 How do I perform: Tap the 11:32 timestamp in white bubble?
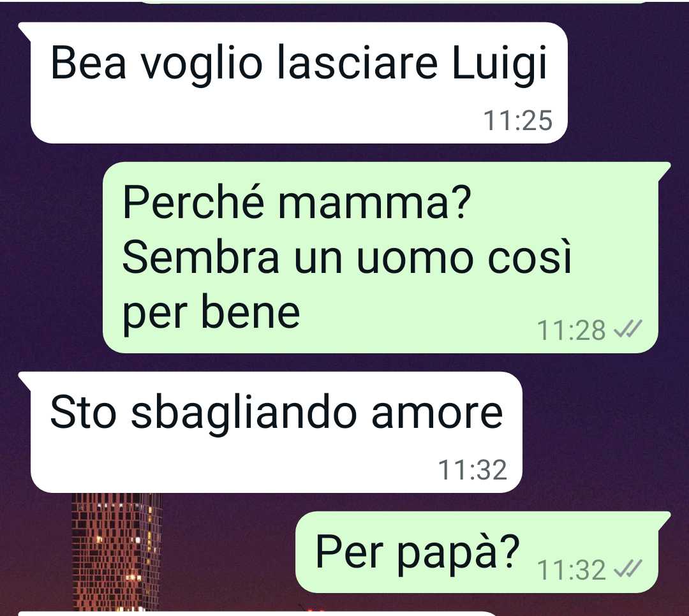point(473,470)
